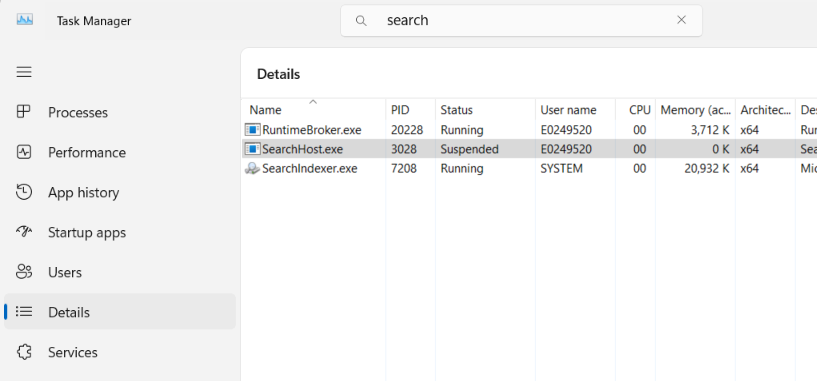Screen dimensions: 817x381
Task: Click the Task Manager app icon
Action: [x=24, y=20]
